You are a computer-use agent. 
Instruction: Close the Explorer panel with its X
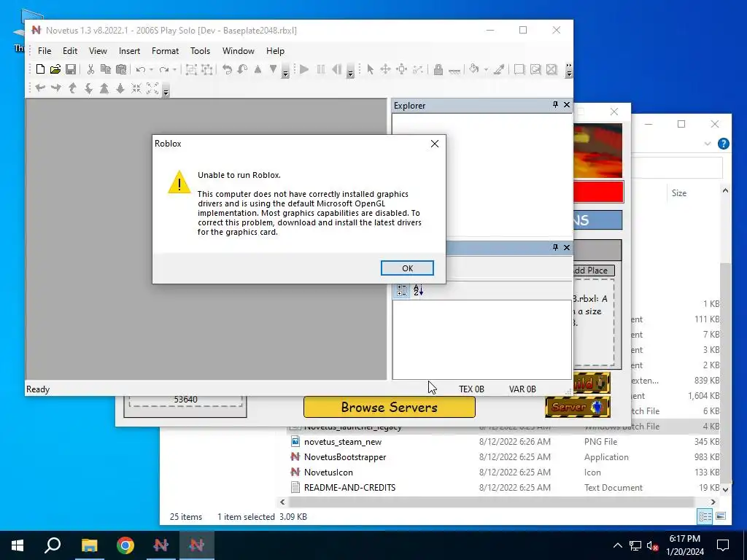(x=566, y=105)
